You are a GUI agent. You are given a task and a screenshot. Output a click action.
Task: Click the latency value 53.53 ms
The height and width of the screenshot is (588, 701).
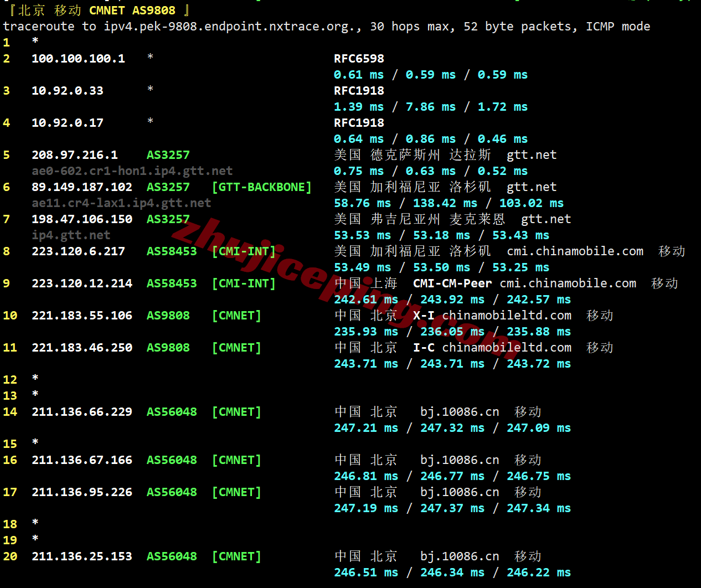(x=362, y=235)
